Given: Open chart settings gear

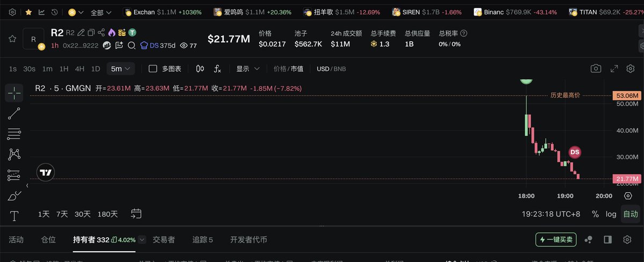Looking at the screenshot, I should (x=630, y=69).
